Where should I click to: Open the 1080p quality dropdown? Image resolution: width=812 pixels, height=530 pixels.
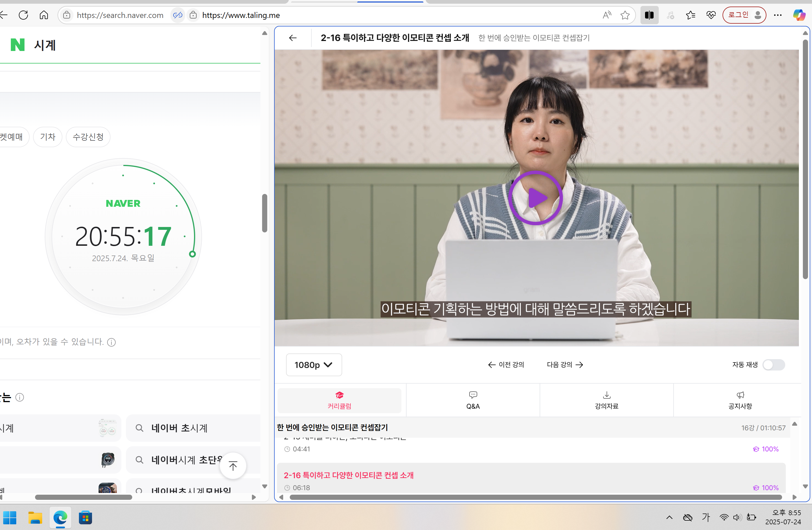pyautogui.click(x=313, y=365)
